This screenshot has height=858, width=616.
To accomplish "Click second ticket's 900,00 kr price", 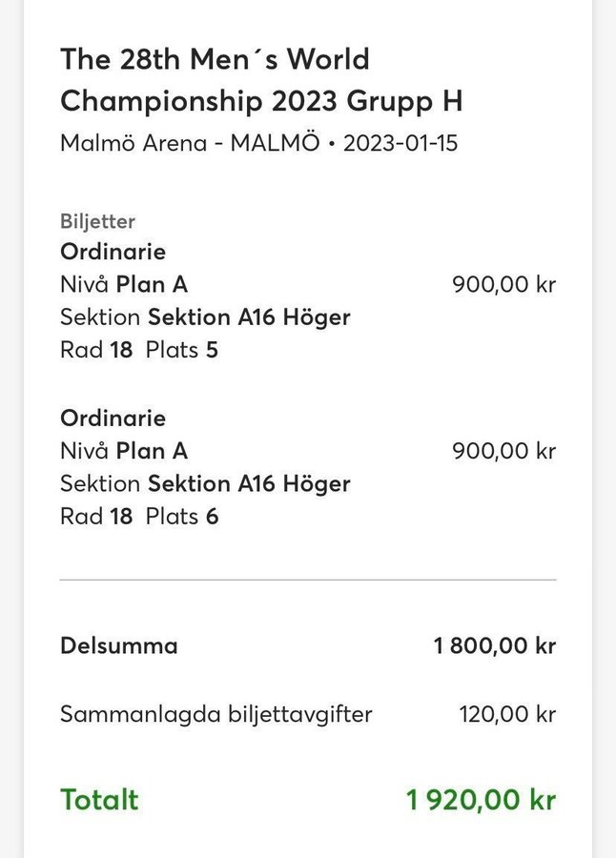I will [x=503, y=451].
